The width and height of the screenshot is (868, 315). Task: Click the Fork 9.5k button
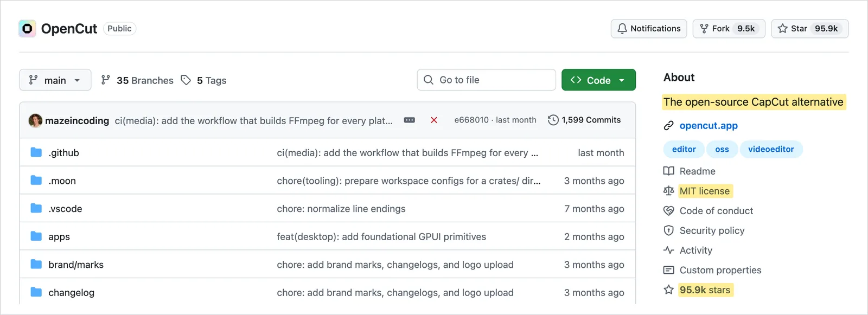[729, 28]
